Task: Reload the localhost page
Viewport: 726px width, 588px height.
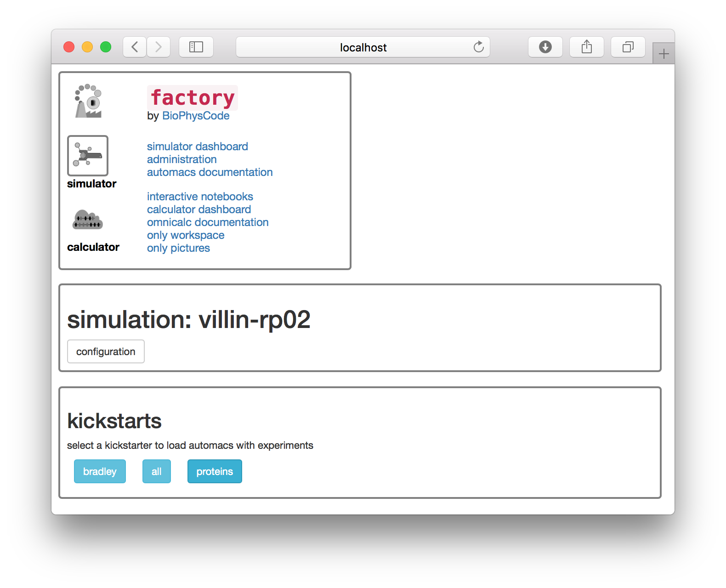Action: click(478, 47)
